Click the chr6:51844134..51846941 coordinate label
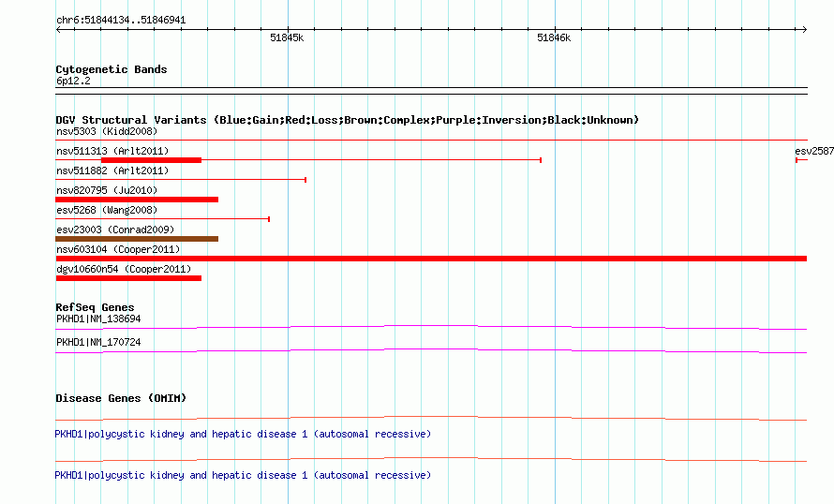The height and width of the screenshot is (504, 834). click(x=121, y=21)
